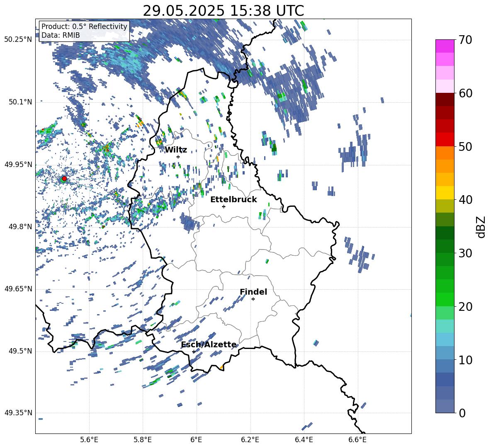This screenshot has height=448, width=491.
Task: Click the 0 colorbar tick label
Action: [462, 413]
